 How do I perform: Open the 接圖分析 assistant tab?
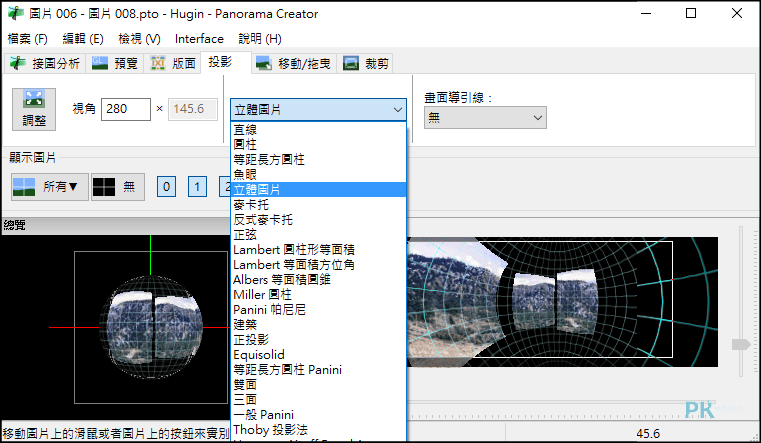[x=45, y=63]
